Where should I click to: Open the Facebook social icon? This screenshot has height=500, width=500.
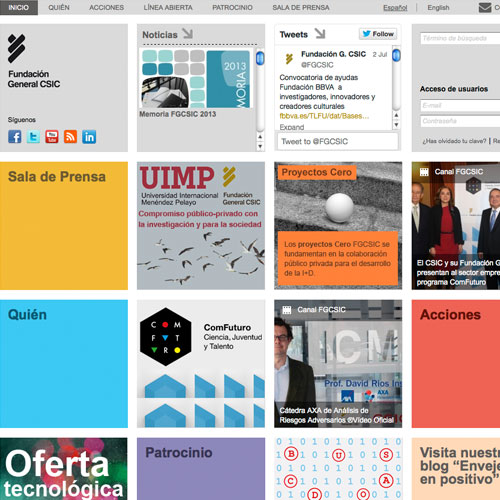click(x=15, y=137)
